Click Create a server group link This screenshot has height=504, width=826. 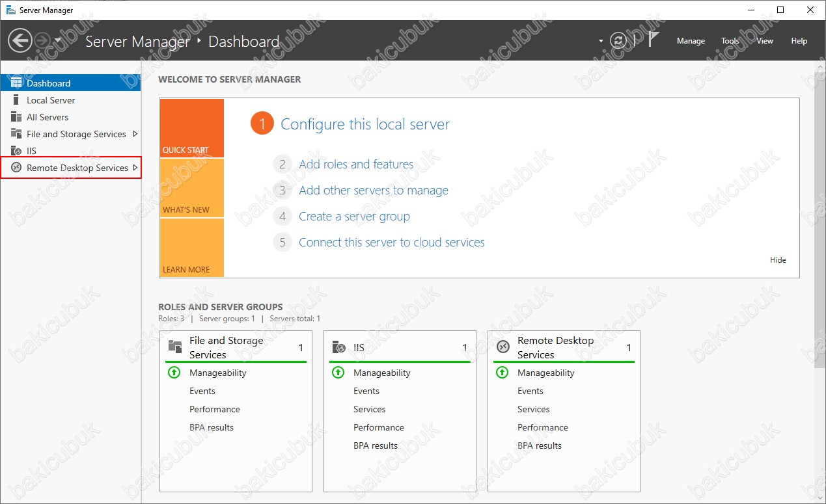coord(354,217)
